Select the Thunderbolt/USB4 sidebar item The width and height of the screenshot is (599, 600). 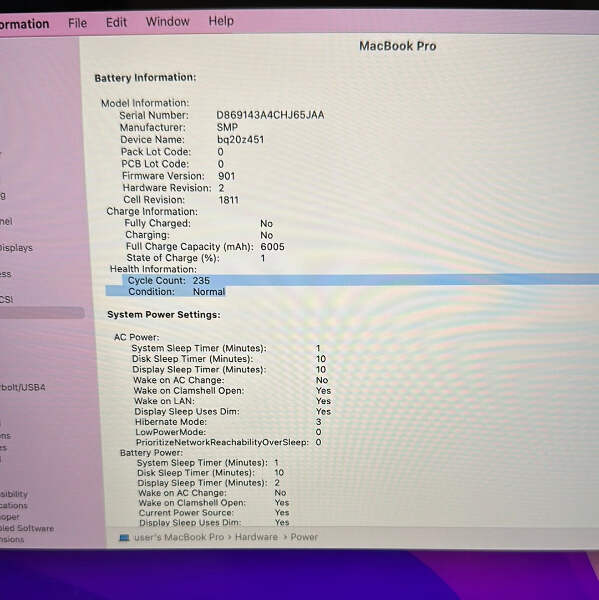click(23, 387)
